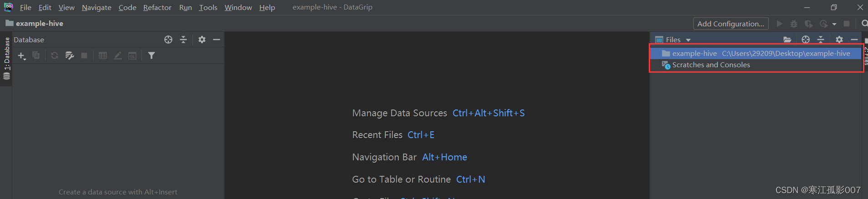The width and height of the screenshot is (868, 199).
Task: Click the Duplicate icon in Database toolbar
Action: click(36, 55)
